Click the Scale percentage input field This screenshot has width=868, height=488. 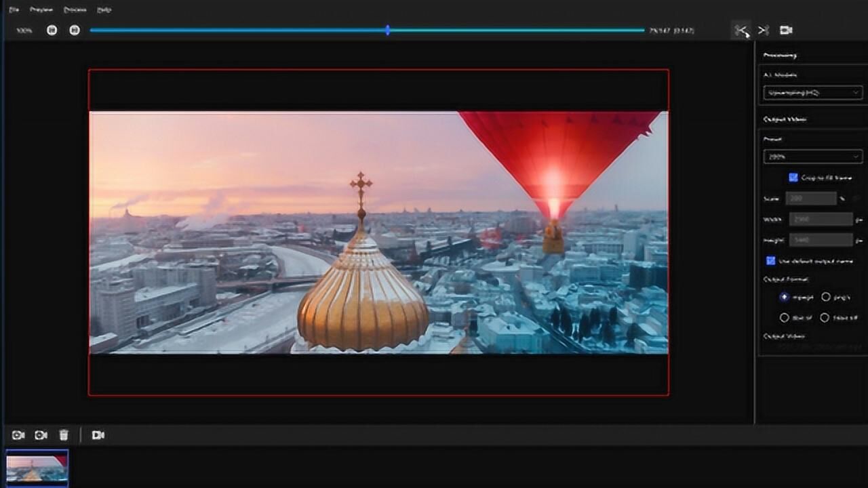(811, 199)
